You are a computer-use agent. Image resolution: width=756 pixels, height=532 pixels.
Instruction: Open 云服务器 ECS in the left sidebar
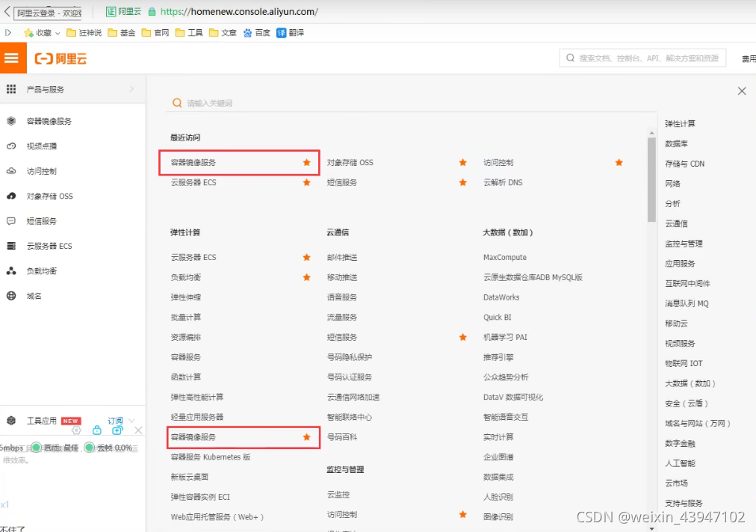tap(49, 246)
